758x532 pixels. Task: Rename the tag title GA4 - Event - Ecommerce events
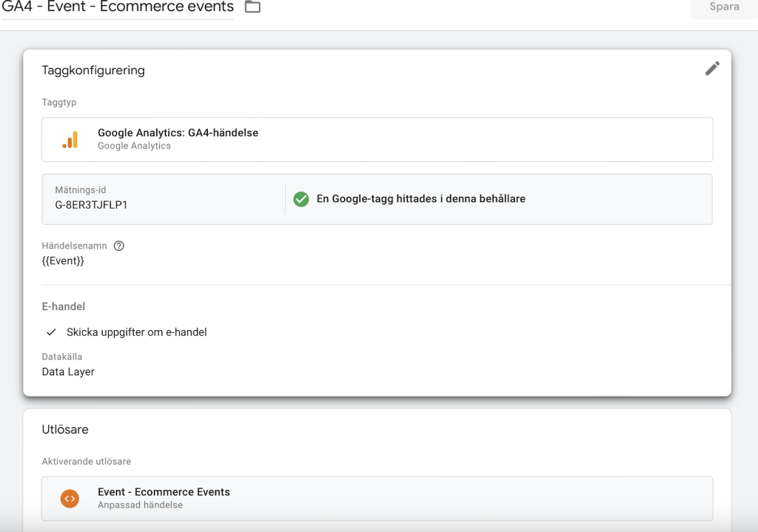(x=118, y=7)
